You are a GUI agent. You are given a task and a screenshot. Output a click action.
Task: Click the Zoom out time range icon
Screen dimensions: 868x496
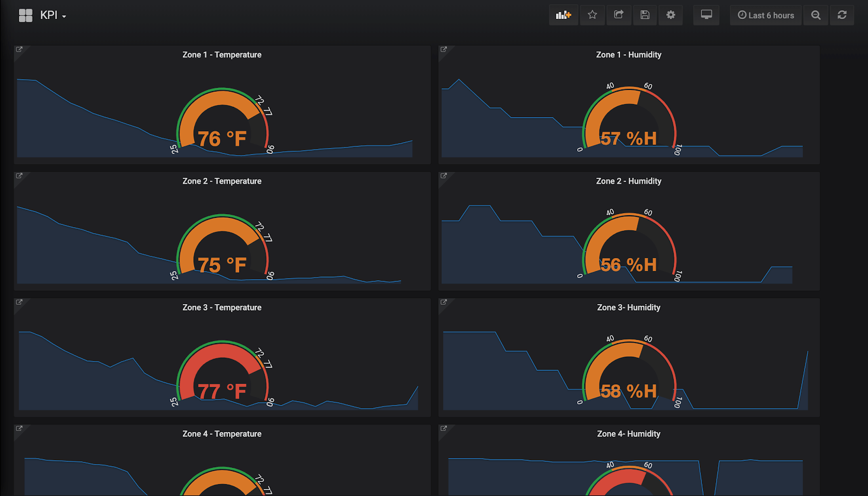tap(816, 15)
